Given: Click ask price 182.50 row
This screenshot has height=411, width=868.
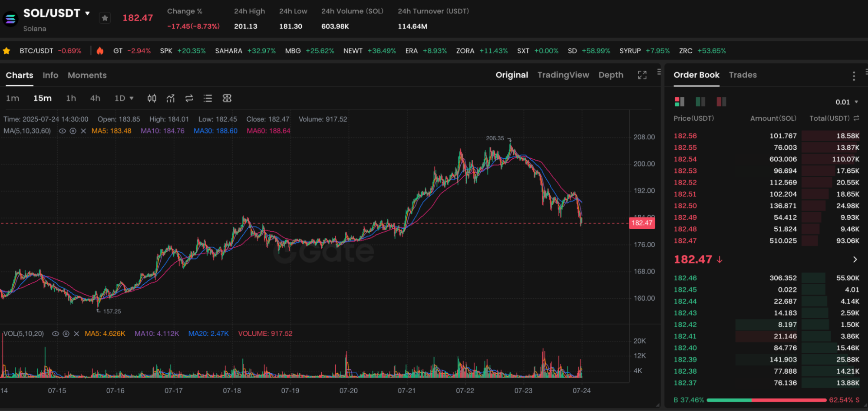Looking at the screenshot, I should 766,206.
